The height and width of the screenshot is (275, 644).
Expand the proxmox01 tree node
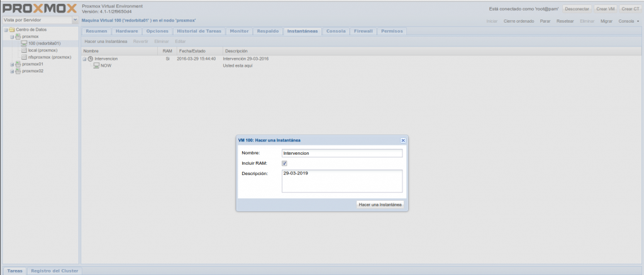click(x=11, y=64)
